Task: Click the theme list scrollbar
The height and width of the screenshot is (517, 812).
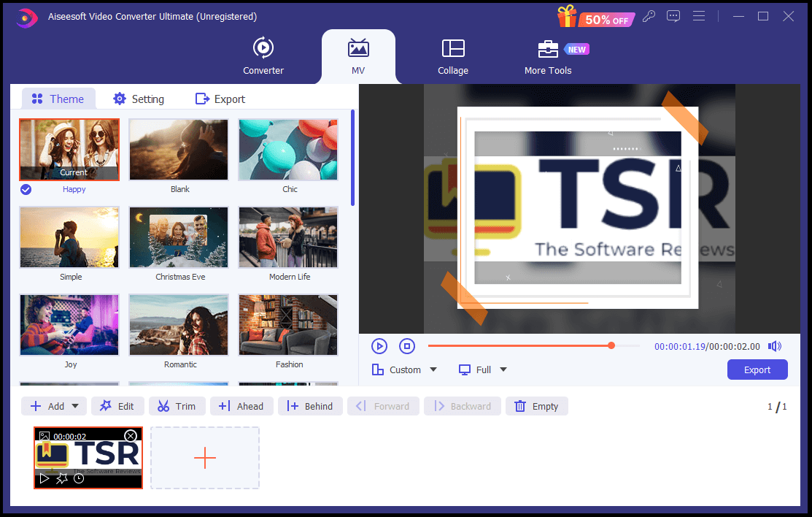Action: point(352,158)
